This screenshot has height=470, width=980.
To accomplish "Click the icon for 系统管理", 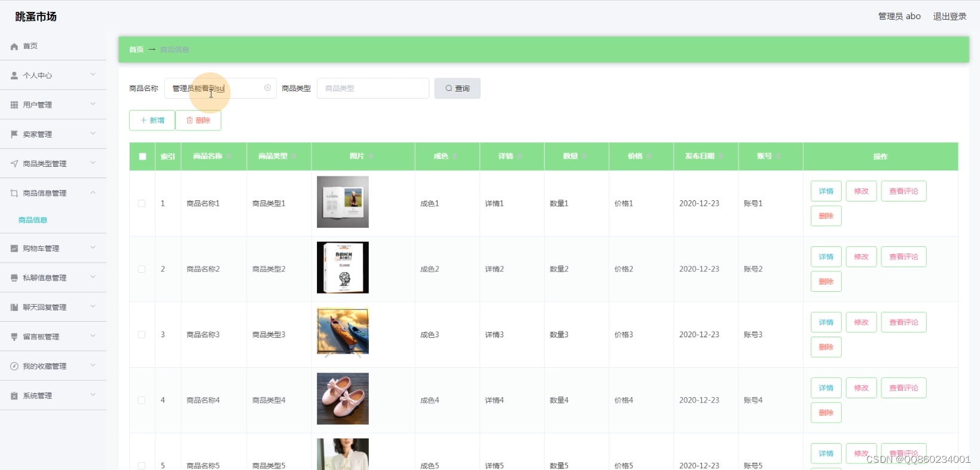I will pyautogui.click(x=14, y=396).
